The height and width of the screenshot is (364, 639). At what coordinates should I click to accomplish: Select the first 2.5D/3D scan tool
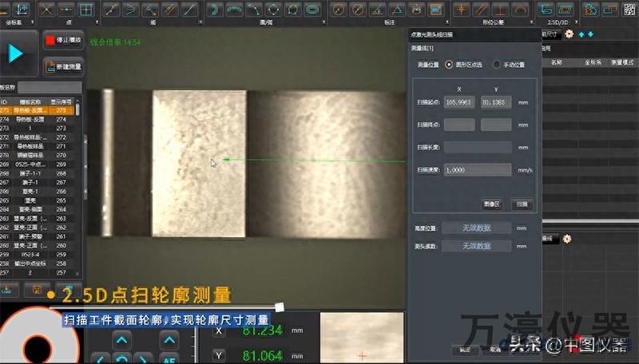click(x=546, y=10)
